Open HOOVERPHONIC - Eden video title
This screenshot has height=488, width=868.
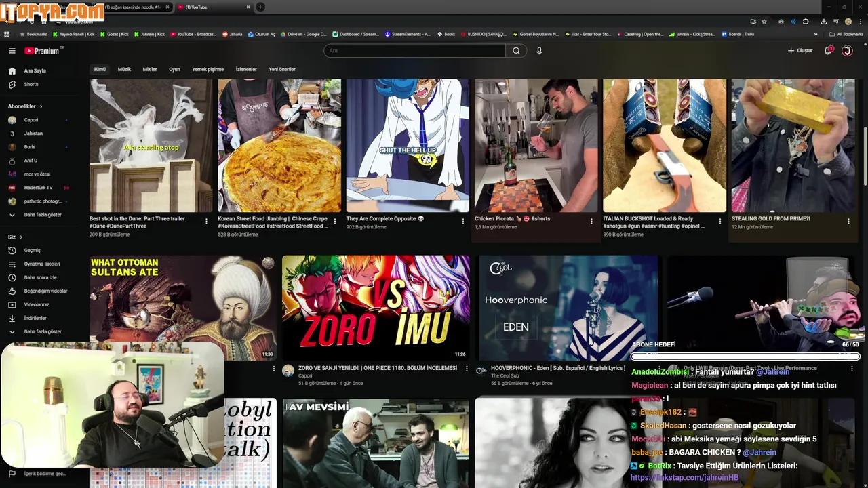[557, 368]
